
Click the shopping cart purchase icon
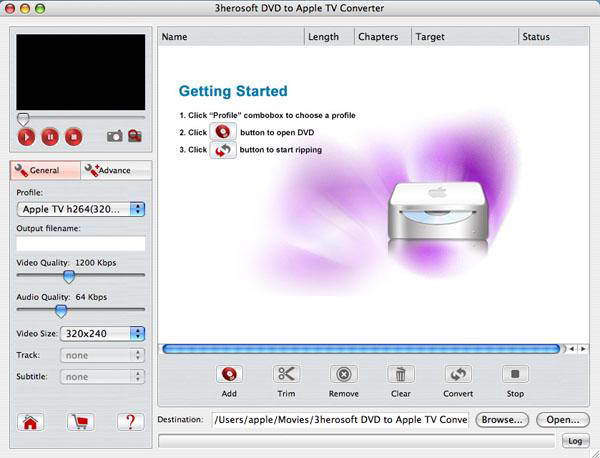80,421
